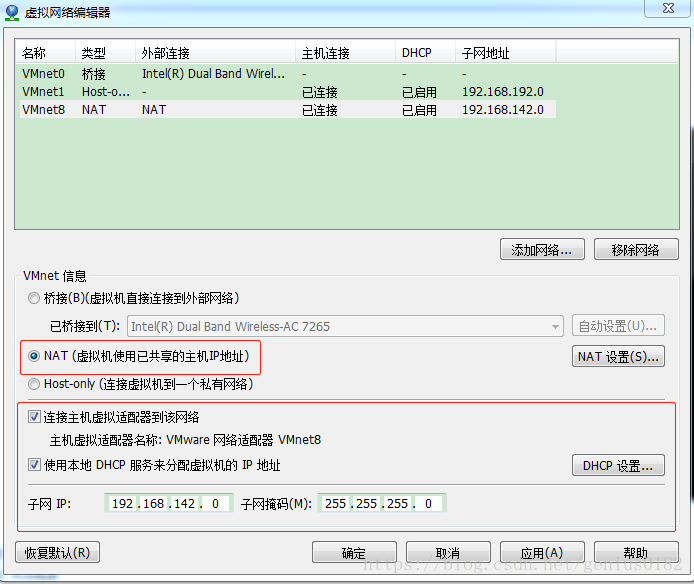Select the 桥接(B) radio button
Image resolution: width=694 pixels, height=584 pixels.
click(x=34, y=298)
